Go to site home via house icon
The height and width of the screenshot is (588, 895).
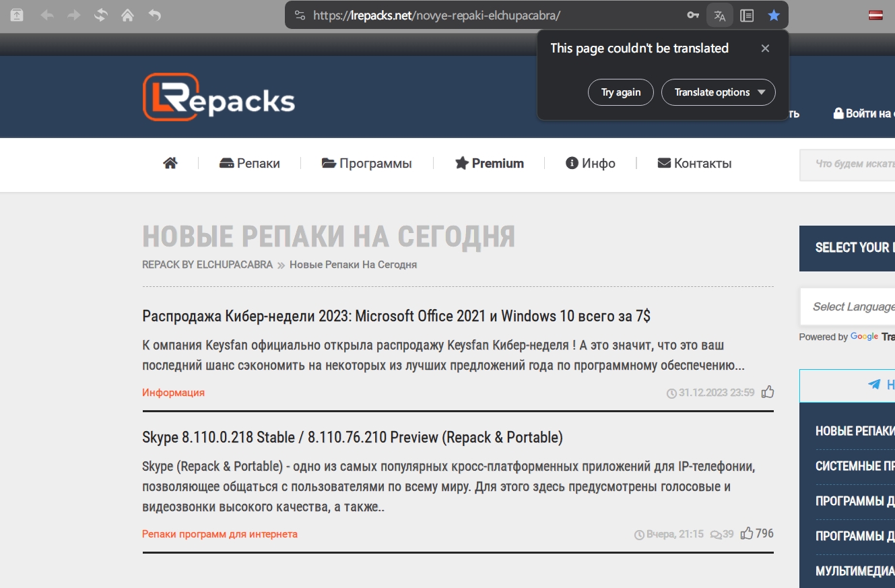click(170, 163)
